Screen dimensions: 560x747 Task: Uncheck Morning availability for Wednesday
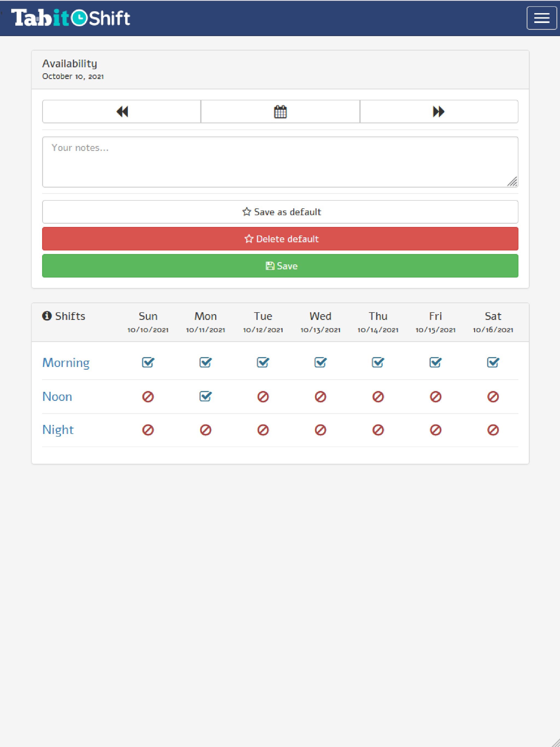(x=320, y=362)
